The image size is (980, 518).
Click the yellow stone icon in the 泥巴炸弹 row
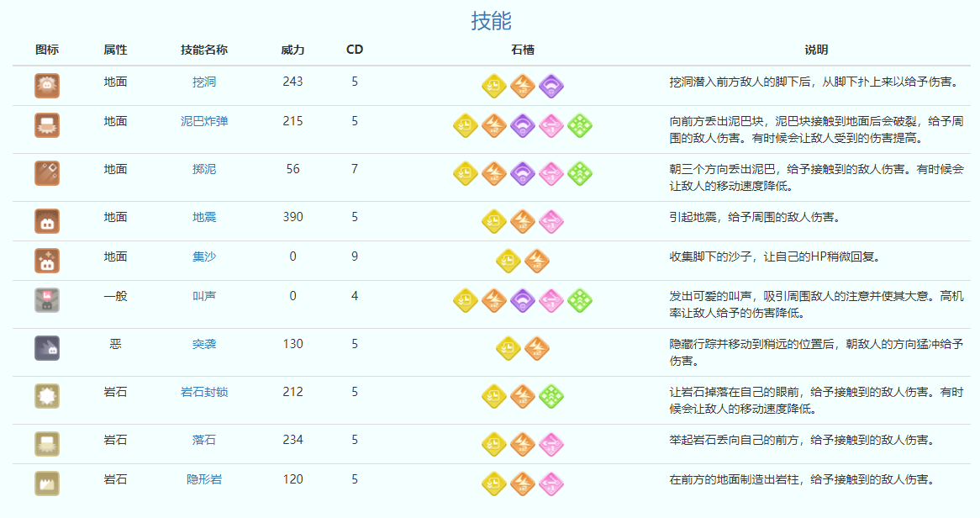click(x=465, y=125)
